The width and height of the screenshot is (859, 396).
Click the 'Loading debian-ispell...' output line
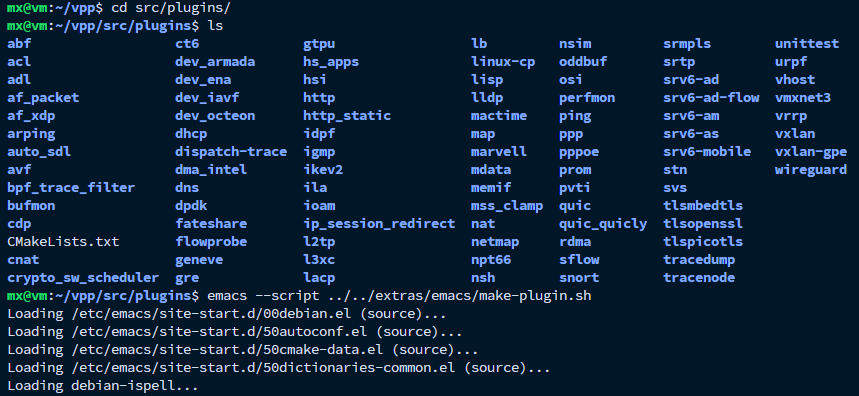103,386
